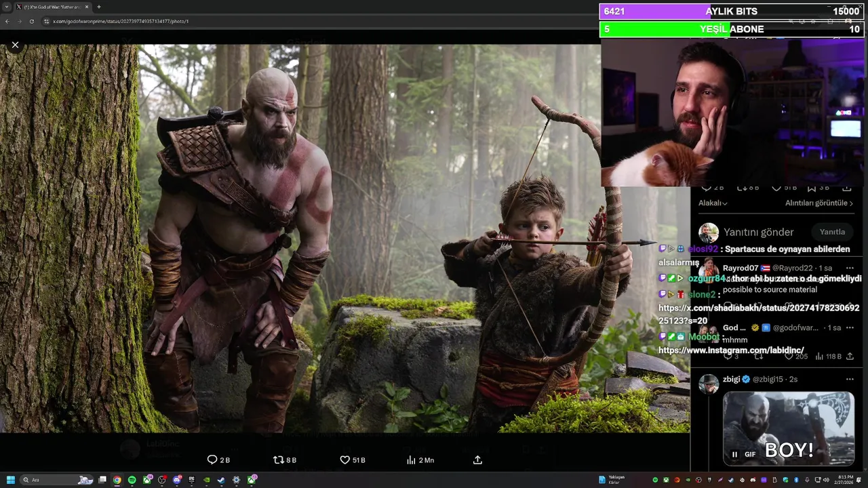This screenshot has width=868, height=488.
Task: Close the photo viewer with the X
Action: [x=15, y=45]
